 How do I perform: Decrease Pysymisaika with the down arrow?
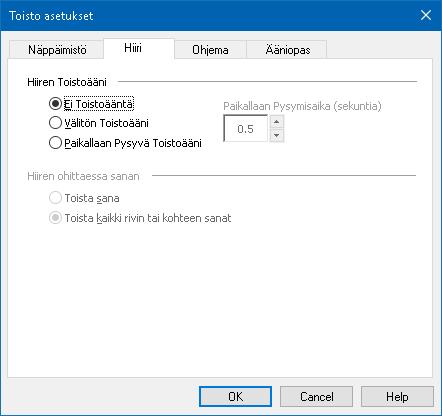(276, 135)
